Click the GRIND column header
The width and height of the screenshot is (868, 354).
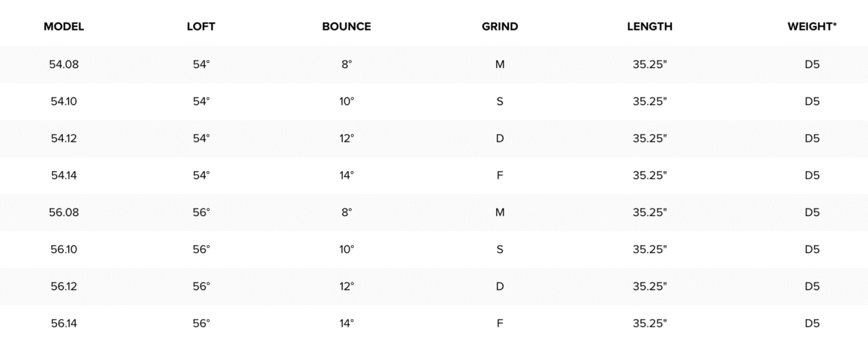click(500, 27)
